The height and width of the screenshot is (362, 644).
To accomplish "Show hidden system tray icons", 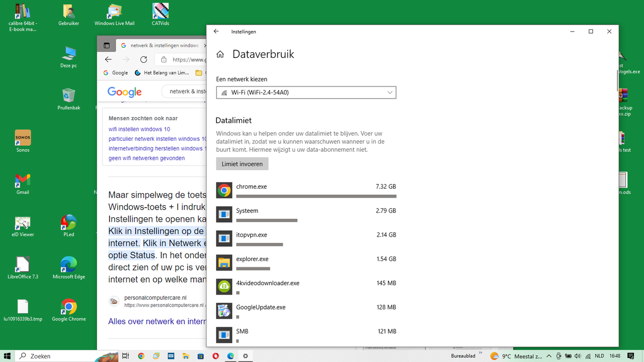I will 550,356.
